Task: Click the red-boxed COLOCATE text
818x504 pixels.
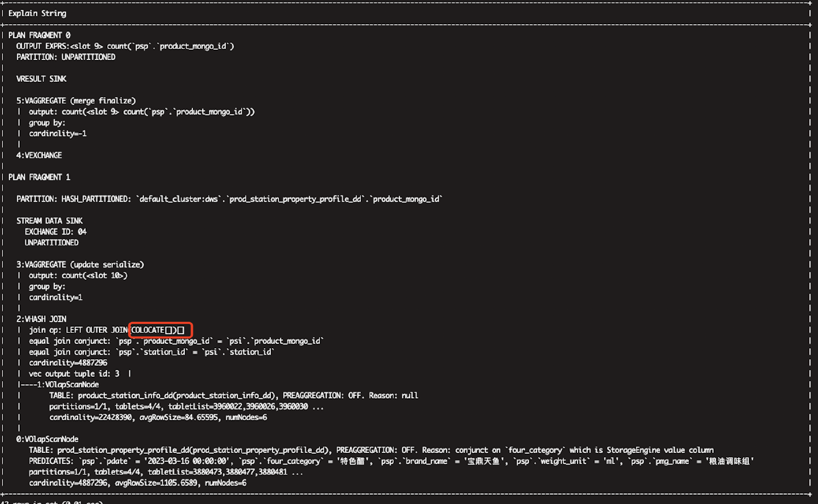Action: pyautogui.click(x=158, y=330)
